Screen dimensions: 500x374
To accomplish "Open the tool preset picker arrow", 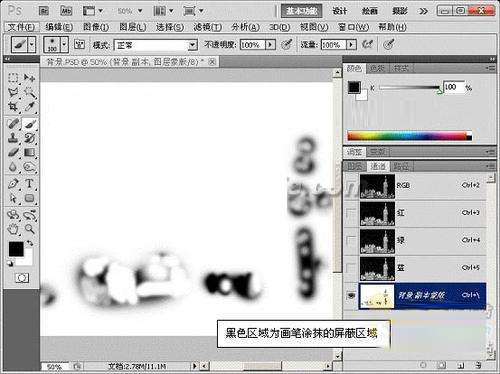I will point(32,45).
